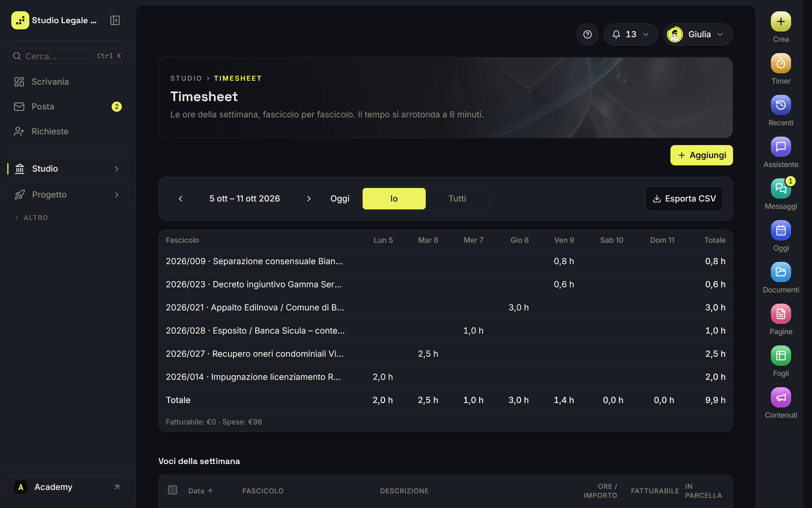812x508 pixels.
Task: Select all entries checkbox in Voci della settimana
Action: [x=173, y=490]
